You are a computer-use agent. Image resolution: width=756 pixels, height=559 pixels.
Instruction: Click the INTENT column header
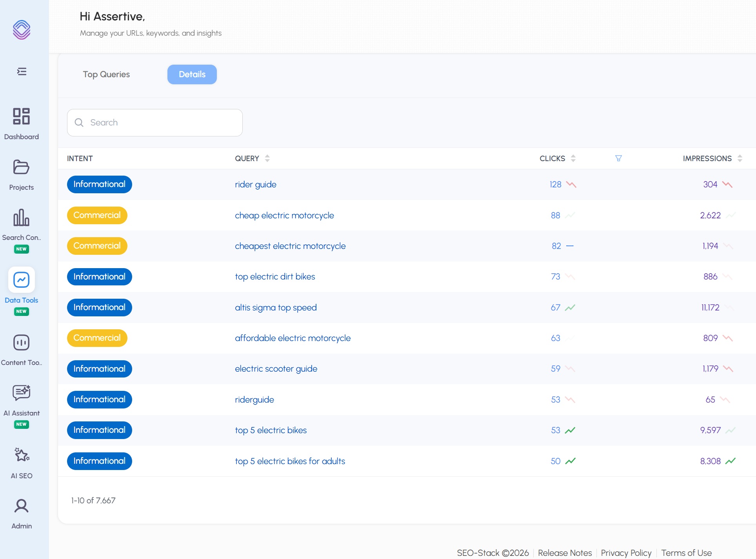(80, 158)
